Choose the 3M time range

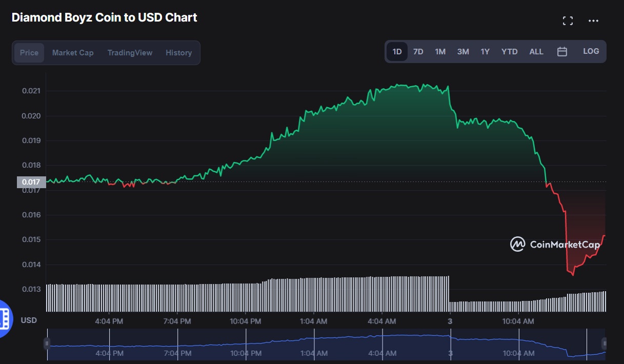(463, 52)
